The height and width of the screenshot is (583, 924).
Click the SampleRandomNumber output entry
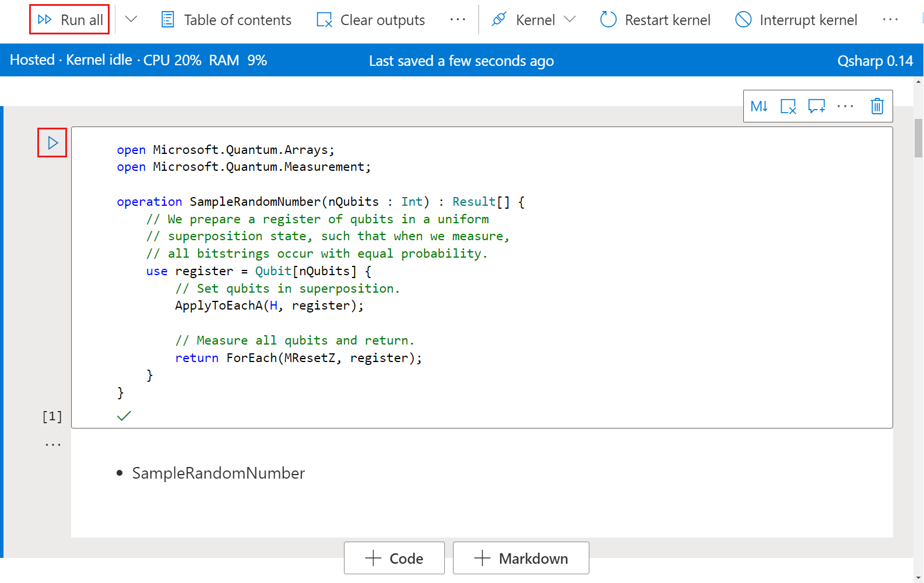point(219,473)
